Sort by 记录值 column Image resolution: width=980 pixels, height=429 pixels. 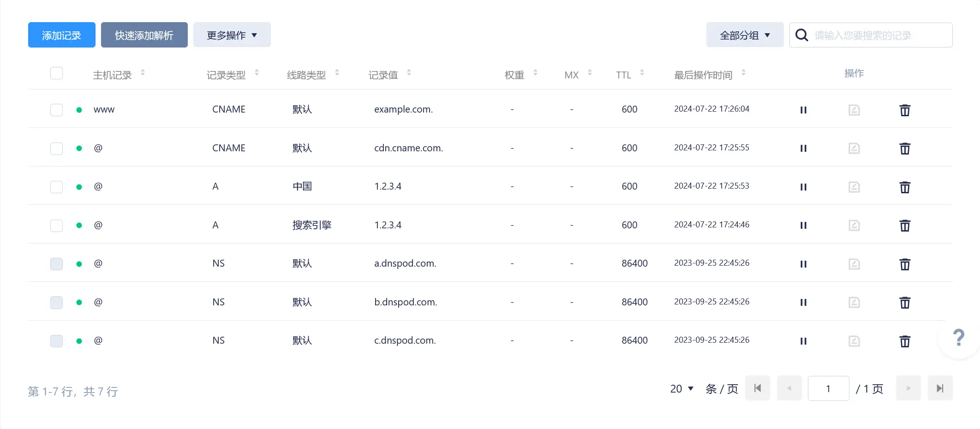point(409,73)
